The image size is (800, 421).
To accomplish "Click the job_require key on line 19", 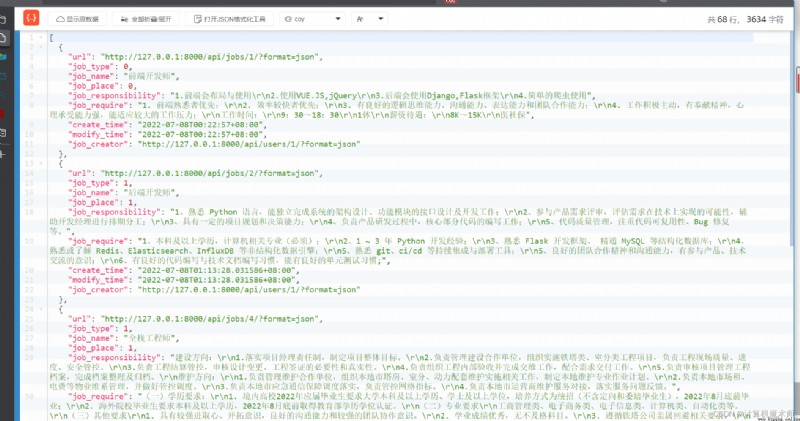I will (x=98, y=241).
